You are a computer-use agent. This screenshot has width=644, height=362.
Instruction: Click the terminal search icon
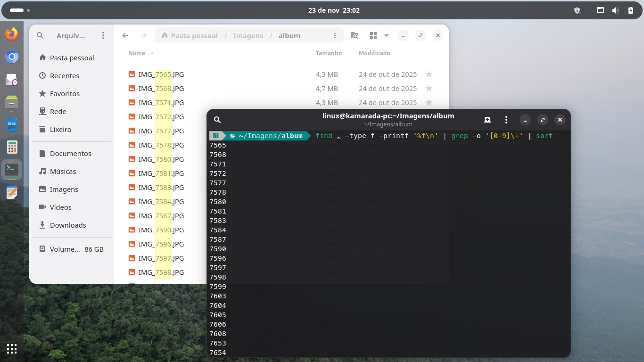[x=217, y=120]
